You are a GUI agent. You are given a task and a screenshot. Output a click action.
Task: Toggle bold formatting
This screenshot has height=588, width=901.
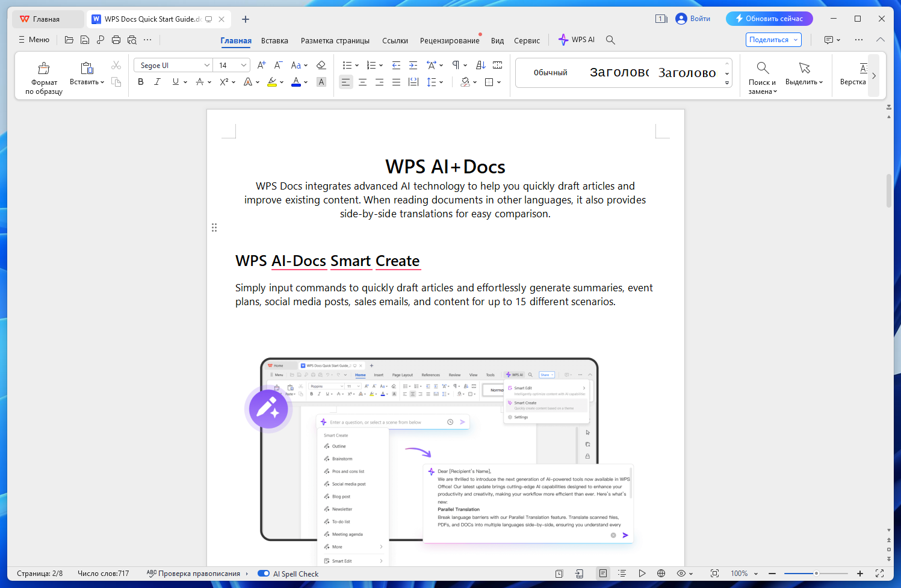pyautogui.click(x=141, y=82)
